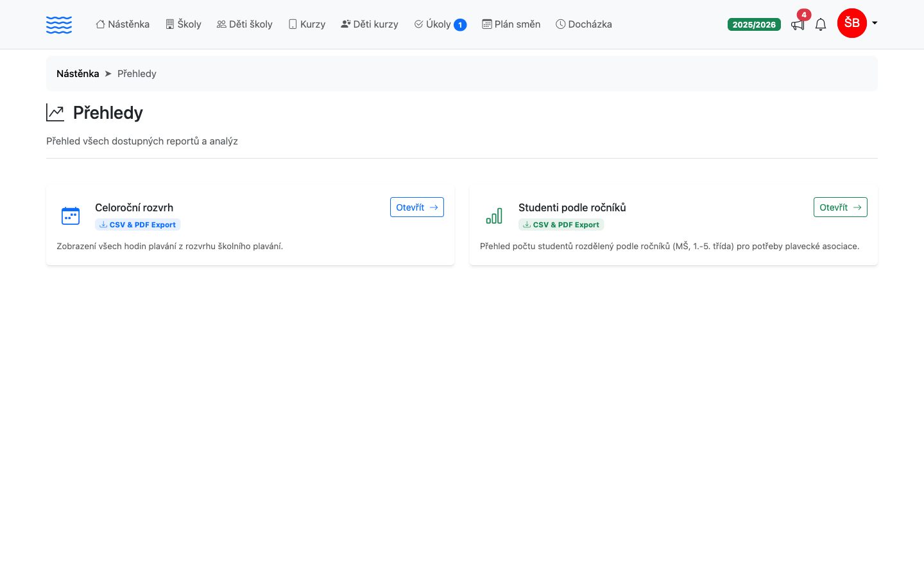Viewport: 924px width, 578px height.
Task: Click the Celoroční rozvrh description text
Action: (x=170, y=246)
